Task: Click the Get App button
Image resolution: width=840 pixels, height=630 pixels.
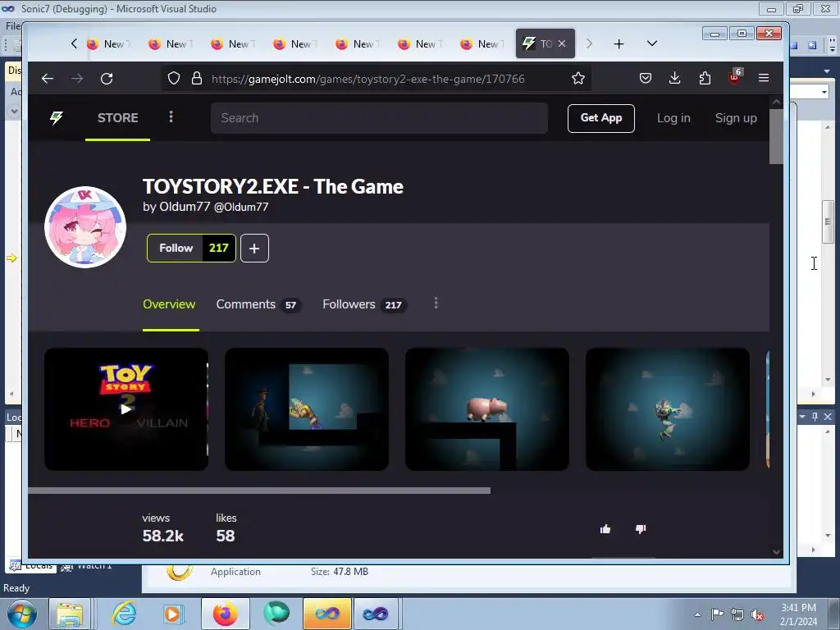Action: click(601, 118)
